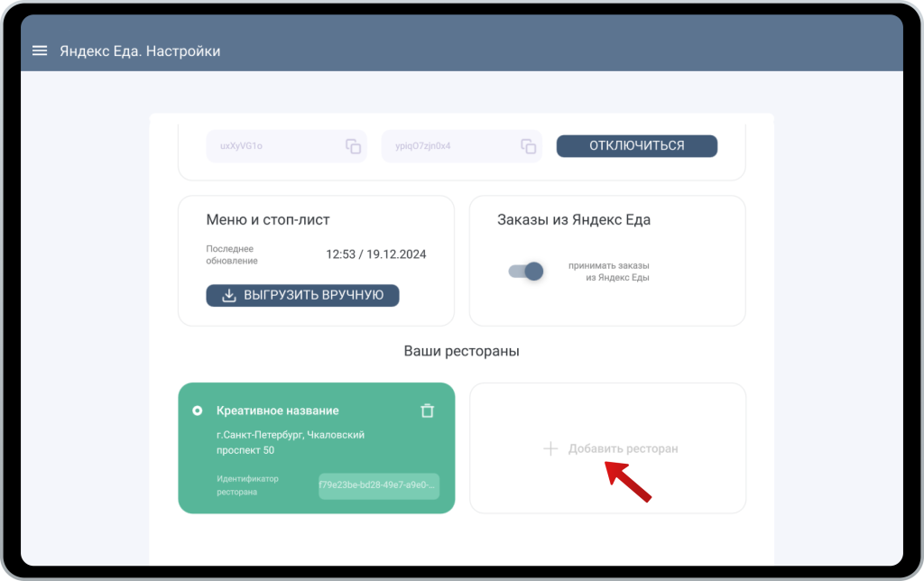Click the Креативное название restaurant title
The image size is (924, 581).
(x=278, y=410)
